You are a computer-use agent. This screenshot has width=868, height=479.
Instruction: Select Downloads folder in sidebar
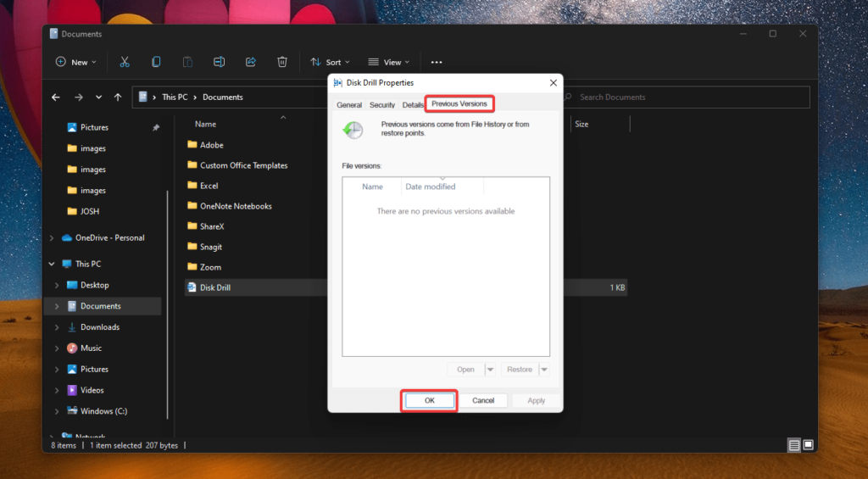coord(100,327)
